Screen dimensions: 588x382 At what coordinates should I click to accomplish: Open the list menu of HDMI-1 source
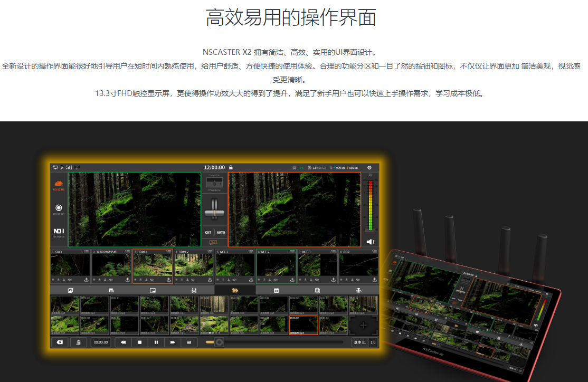pyautogui.click(x=169, y=252)
